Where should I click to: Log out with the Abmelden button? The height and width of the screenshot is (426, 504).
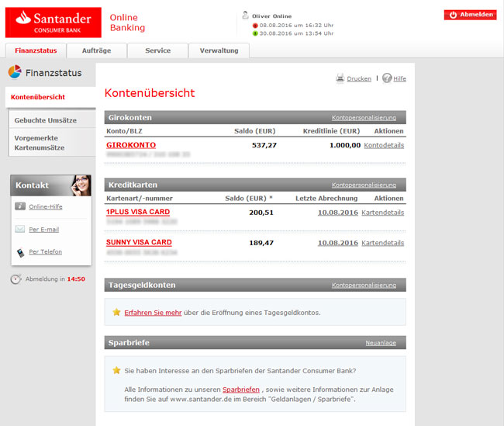(470, 15)
